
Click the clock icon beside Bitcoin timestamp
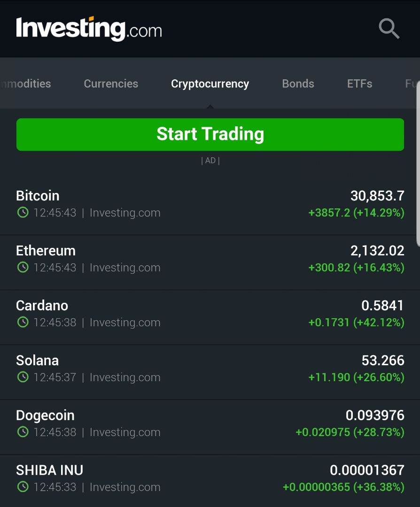click(x=23, y=213)
